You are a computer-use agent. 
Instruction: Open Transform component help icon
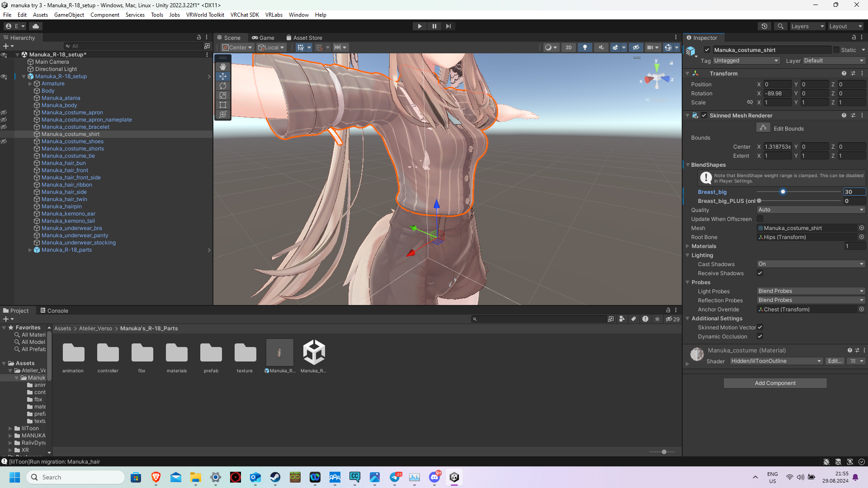click(844, 73)
